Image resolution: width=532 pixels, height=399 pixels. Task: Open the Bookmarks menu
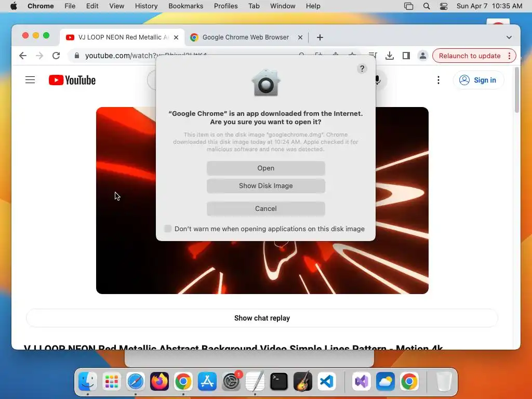(x=185, y=6)
